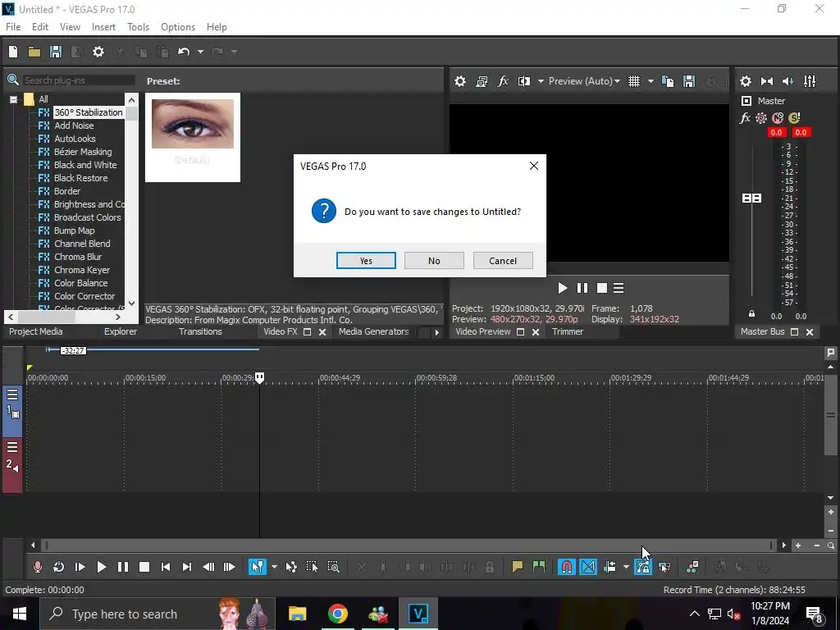Image resolution: width=840 pixels, height=630 pixels.
Task: Show more docked tabs arrow
Action: coord(436,332)
